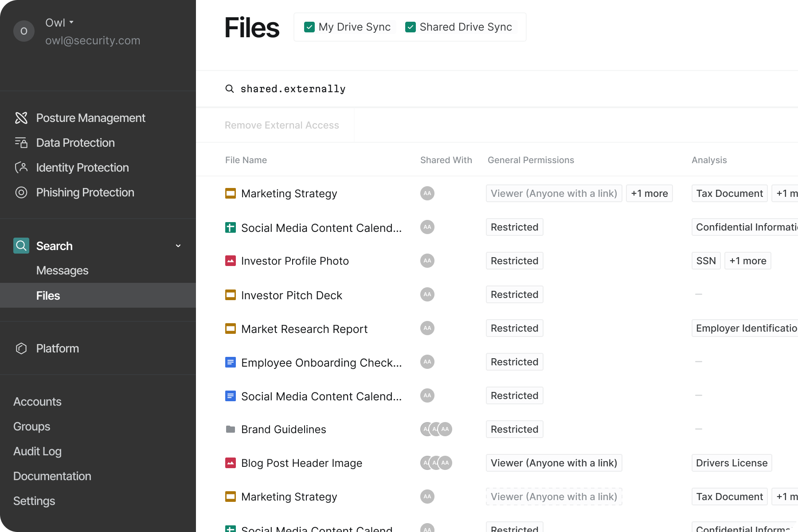Click the General Permissions column header
Screen dimensions: 798x532
pyautogui.click(x=531, y=160)
